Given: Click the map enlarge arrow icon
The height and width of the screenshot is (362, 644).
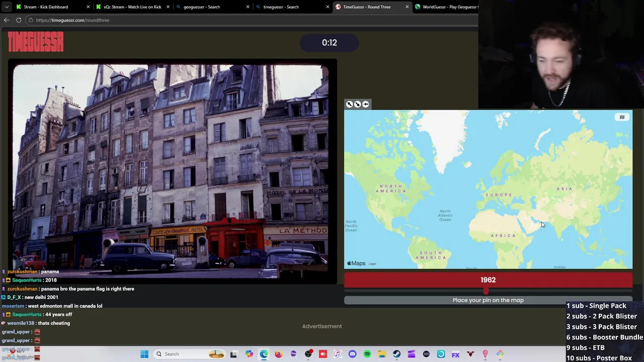Looking at the screenshot, I should (349, 104).
